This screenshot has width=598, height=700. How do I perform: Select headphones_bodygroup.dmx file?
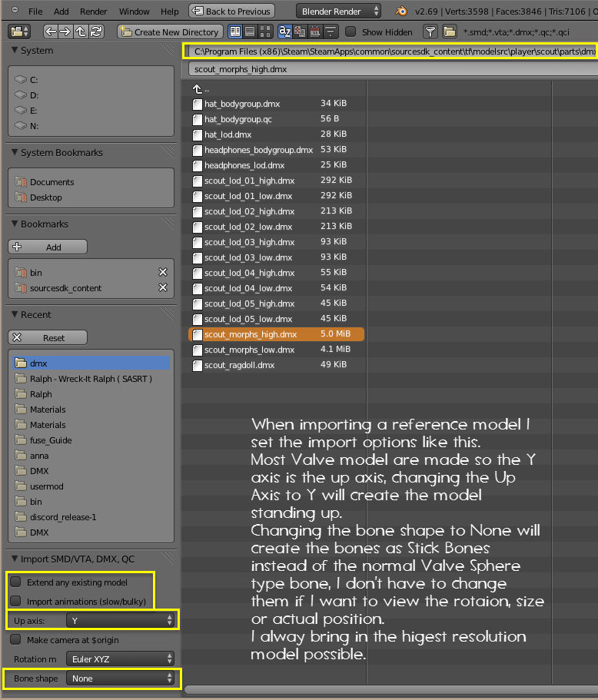[276, 150]
